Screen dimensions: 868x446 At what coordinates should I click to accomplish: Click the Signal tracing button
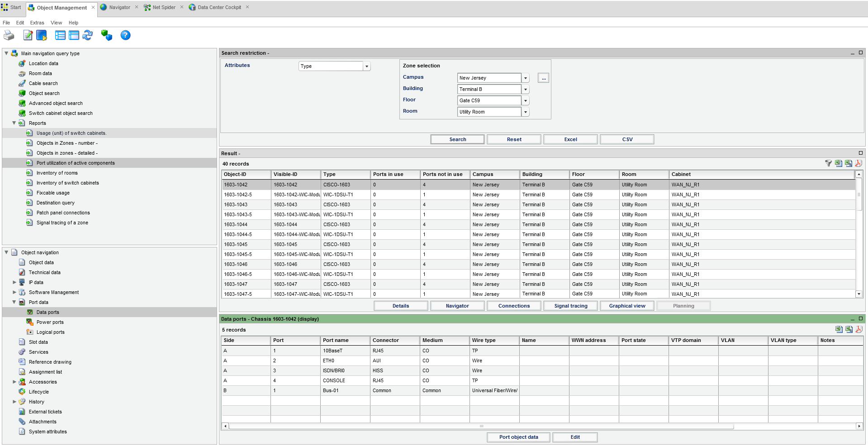click(570, 306)
